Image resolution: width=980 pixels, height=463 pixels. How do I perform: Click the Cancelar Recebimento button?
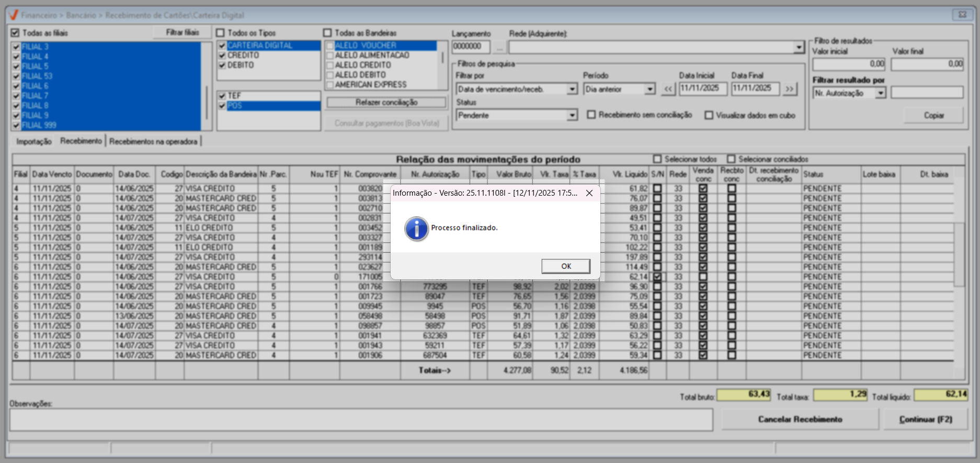tap(800, 420)
